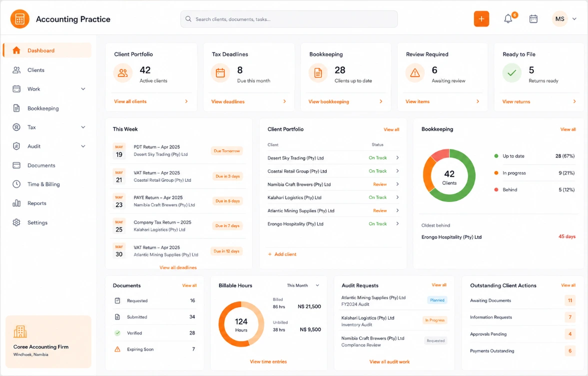This screenshot has width=588, height=376.
Task: Click the Ready to File checkmark icon
Action: coord(512,73)
